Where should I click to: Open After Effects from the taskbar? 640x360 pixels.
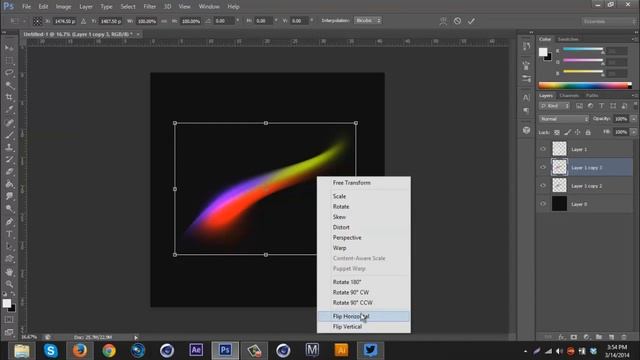(196, 350)
